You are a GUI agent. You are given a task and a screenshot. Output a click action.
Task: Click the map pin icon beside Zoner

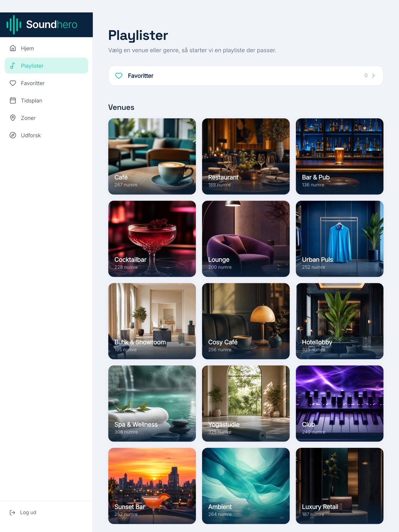pyautogui.click(x=13, y=118)
